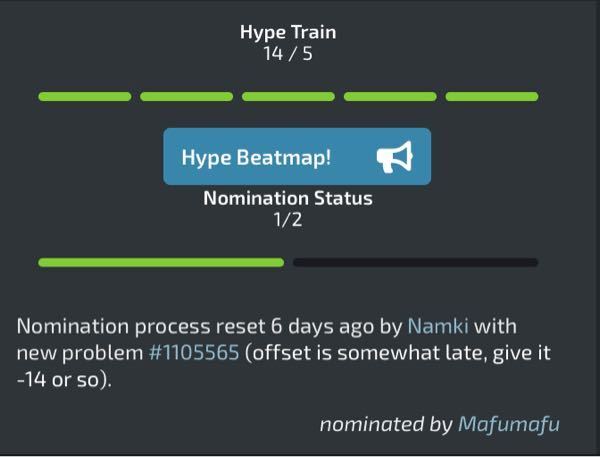
Task: Click the fifth Hype Train progress segment
Action: click(x=492, y=96)
